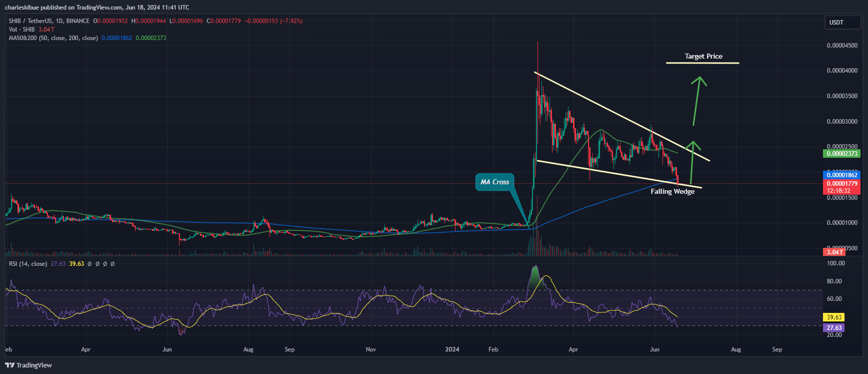The height and width of the screenshot is (374, 868).
Task: Select the Falling Wedge text annotation
Action: click(x=672, y=191)
